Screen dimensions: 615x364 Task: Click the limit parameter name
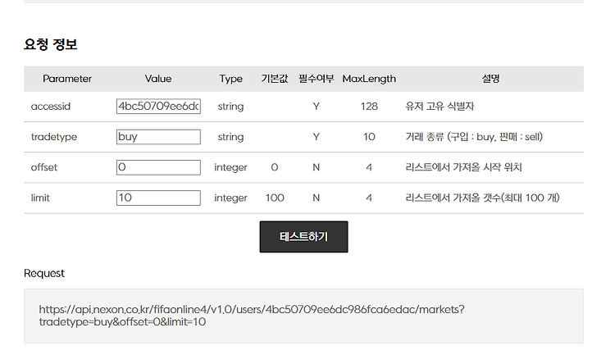40,198
